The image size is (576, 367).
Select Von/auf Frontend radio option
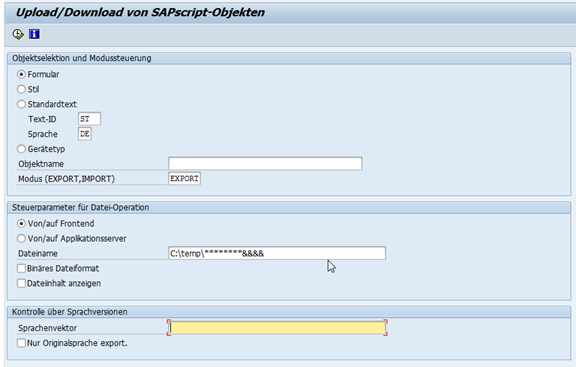tap(21, 223)
